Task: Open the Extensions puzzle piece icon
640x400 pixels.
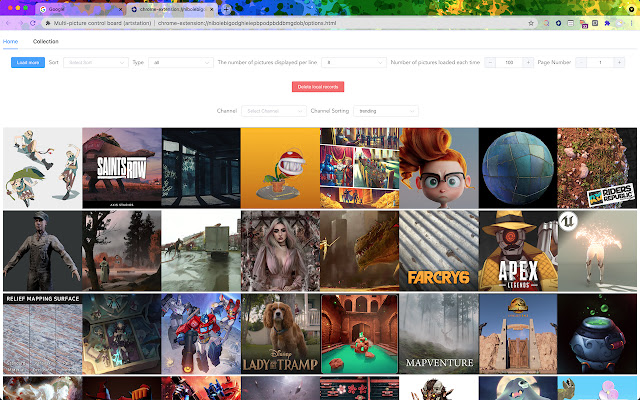Action: (x=607, y=23)
